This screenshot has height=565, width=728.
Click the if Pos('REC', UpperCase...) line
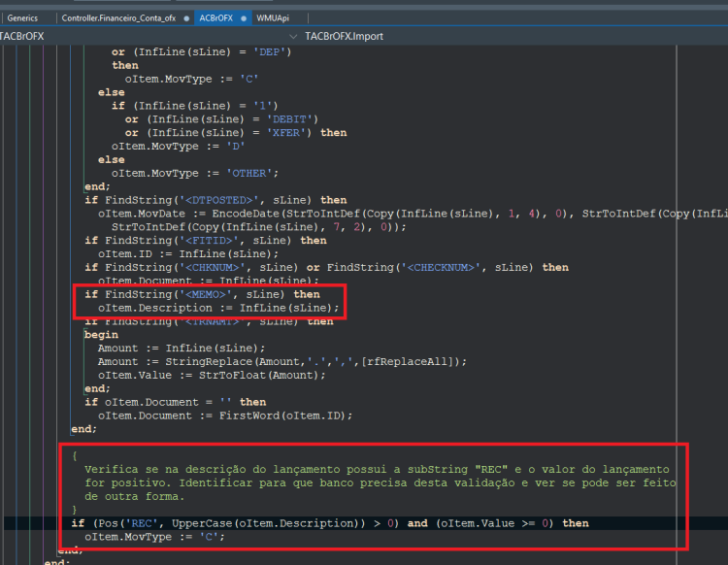(x=330, y=523)
